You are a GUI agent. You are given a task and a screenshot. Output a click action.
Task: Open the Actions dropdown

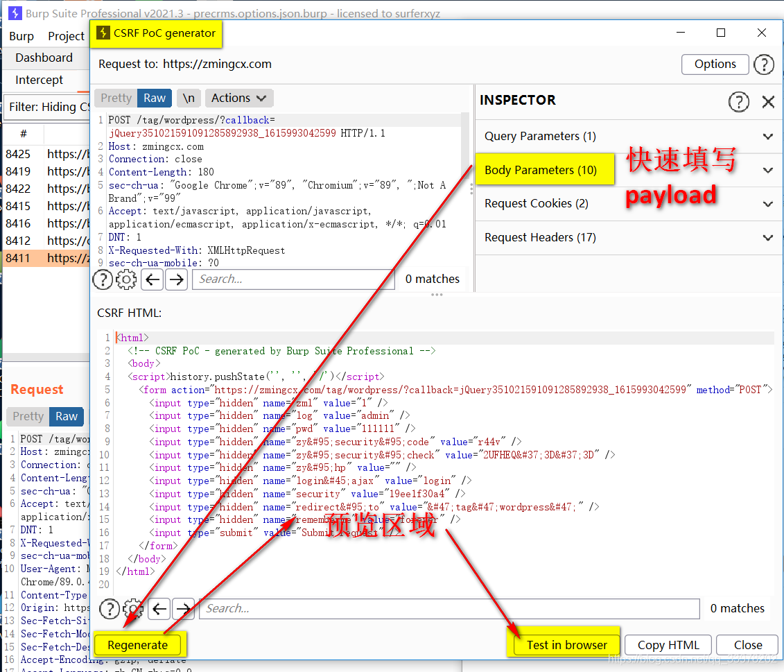[239, 98]
